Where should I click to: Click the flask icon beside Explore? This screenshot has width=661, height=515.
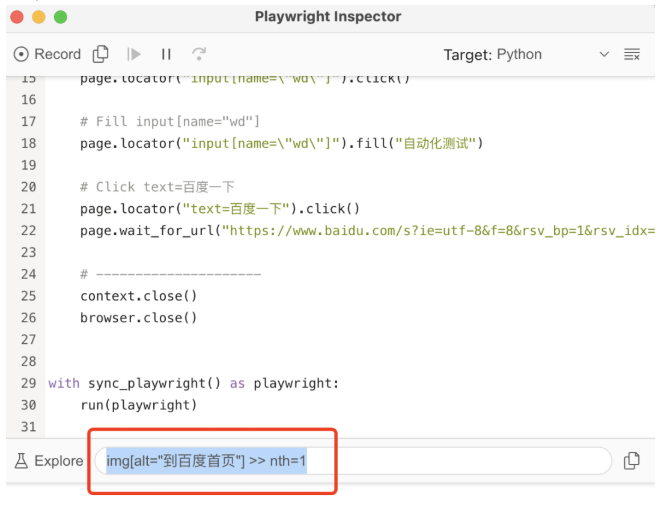[x=21, y=461]
